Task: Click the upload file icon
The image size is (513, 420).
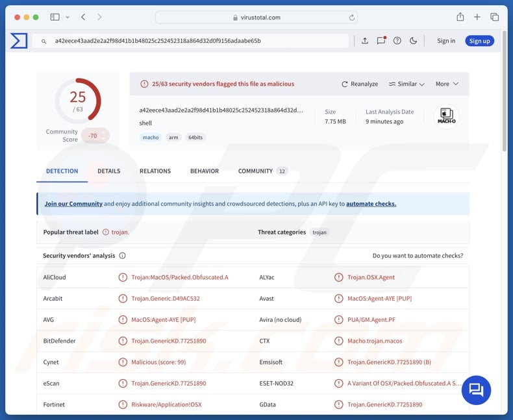Action: coord(365,41)
